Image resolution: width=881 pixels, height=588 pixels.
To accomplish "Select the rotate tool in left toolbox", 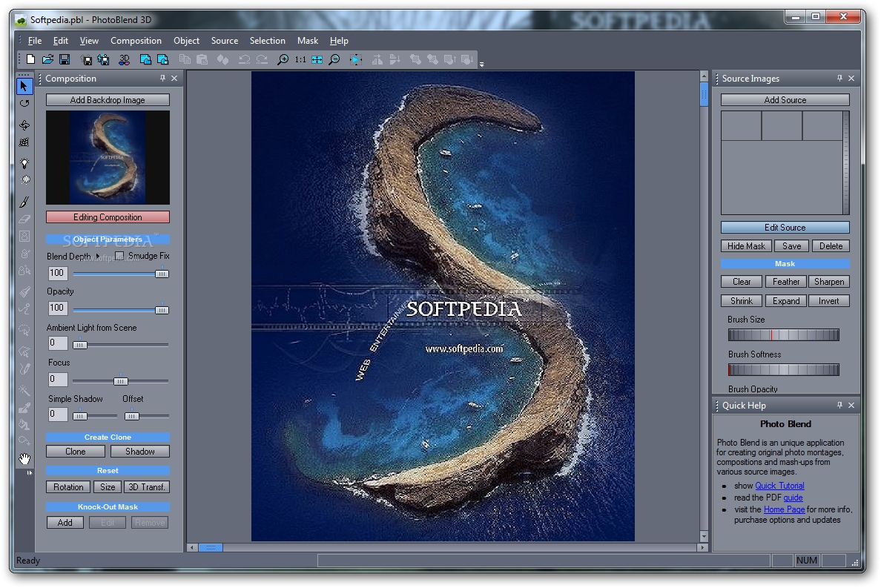I will pos(24,103).
